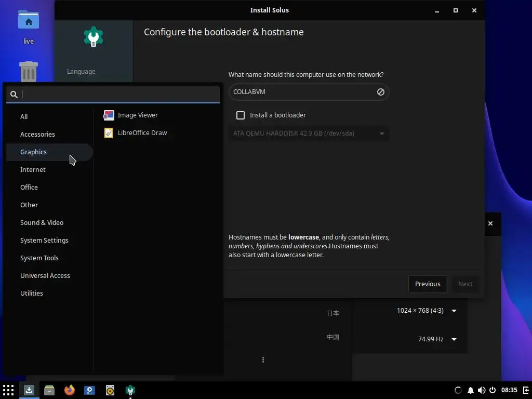Select the System Tools category
The image size is (532, 399).
49,258
